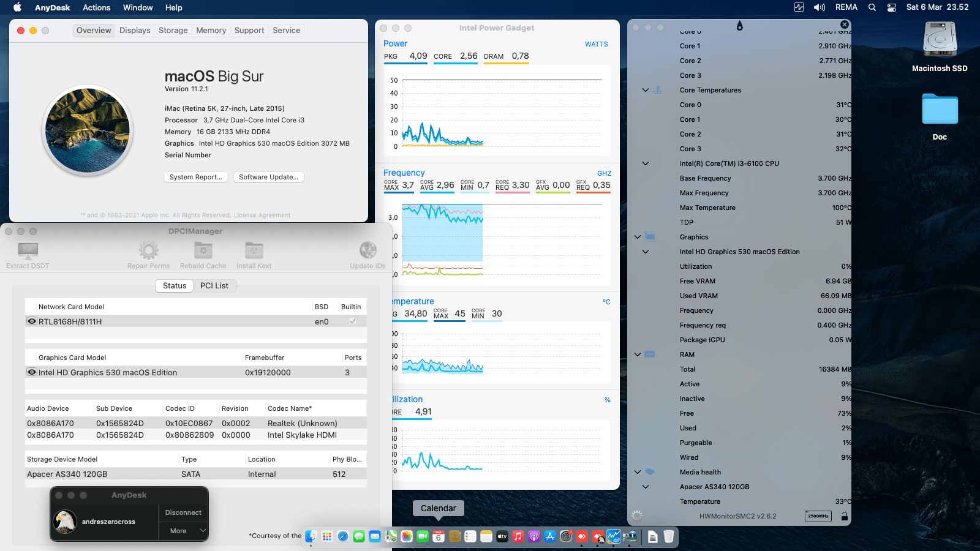
Task: Click the 2500MHz toggle in HWMonitor footer
Action: pos(818,516)
